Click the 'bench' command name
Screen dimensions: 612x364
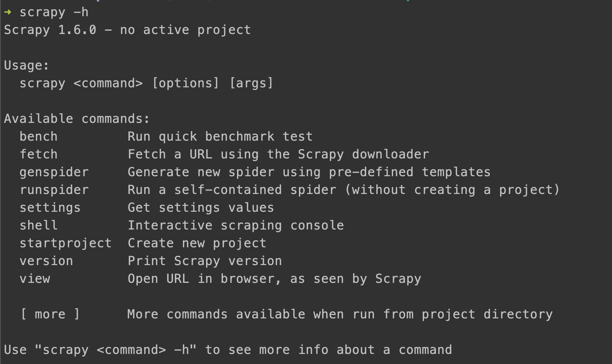point(38,136)
